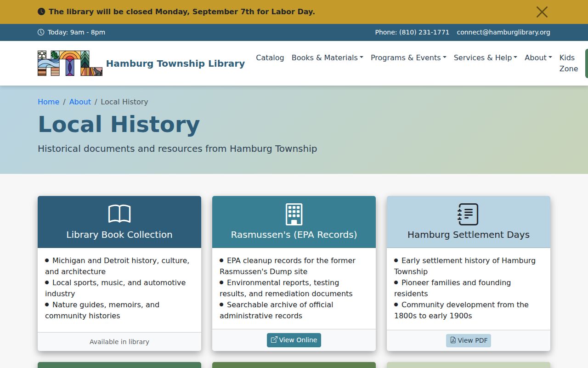
Task: Click 'Environmental reports, testing results' bullet
Action: click(x=286, y=288)
